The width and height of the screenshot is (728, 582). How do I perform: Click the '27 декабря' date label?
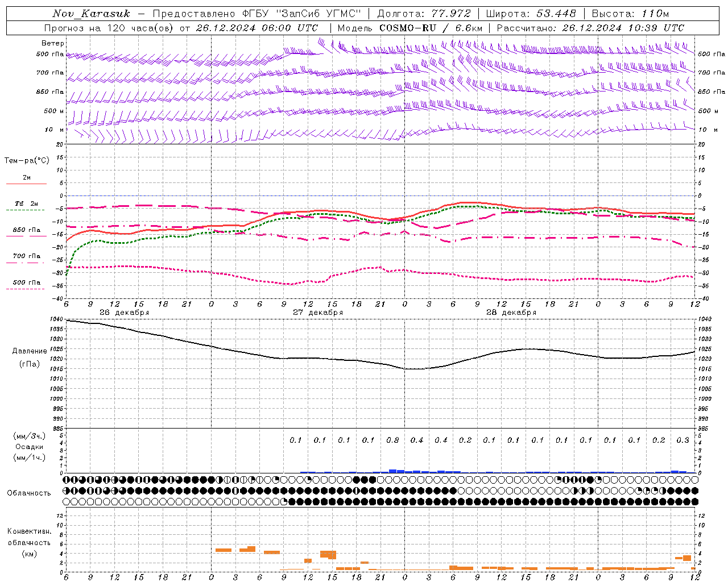[x=318, y=313]
